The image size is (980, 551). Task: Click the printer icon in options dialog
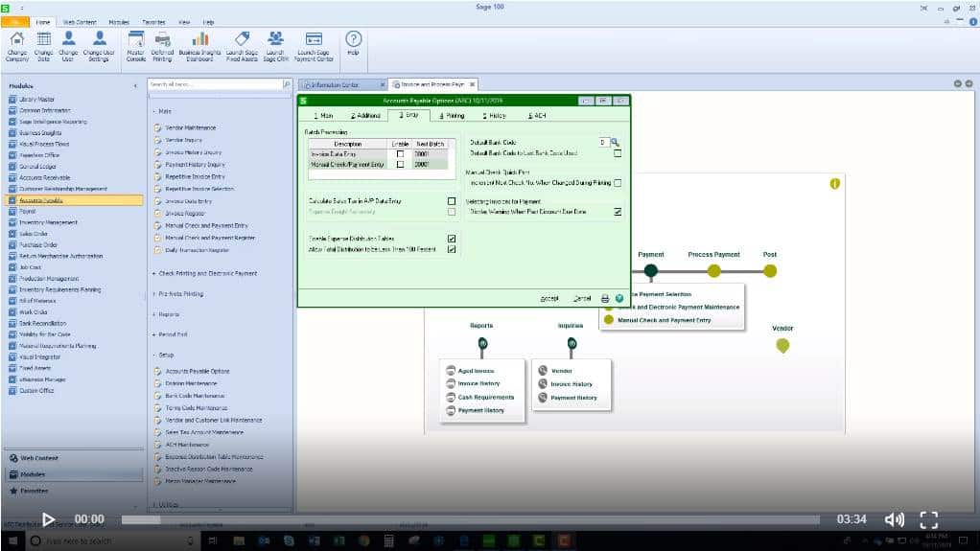pyautogui.click(x=605, y=298)
